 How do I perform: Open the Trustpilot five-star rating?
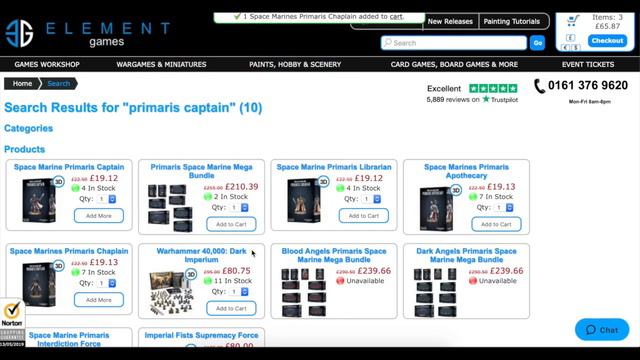(x=493, y=88)
